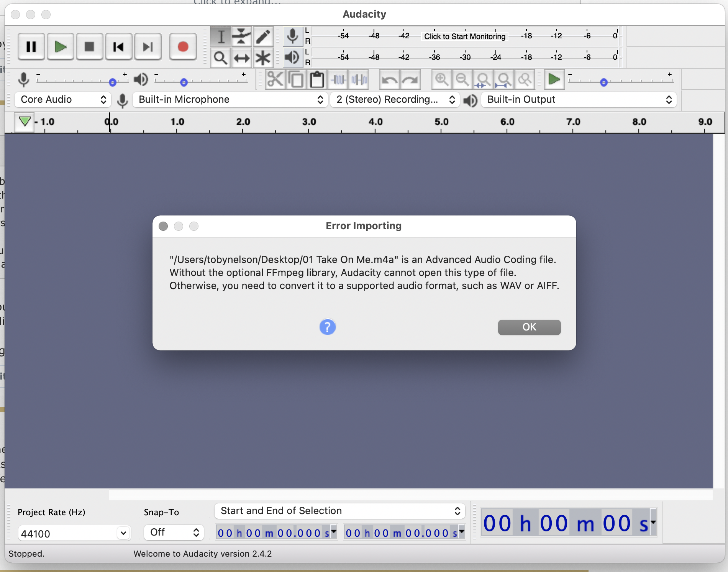The height and width of the screenshot is (572, 728).
Task: Open the Built-in Output device dropdown
Action: point(579,100)
